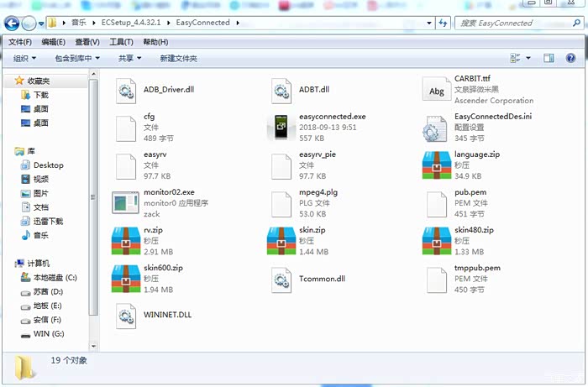Select the EasyConnectedDes.ini settings file
The width and height of the screenshot is (588, 387).
[435, 127]
